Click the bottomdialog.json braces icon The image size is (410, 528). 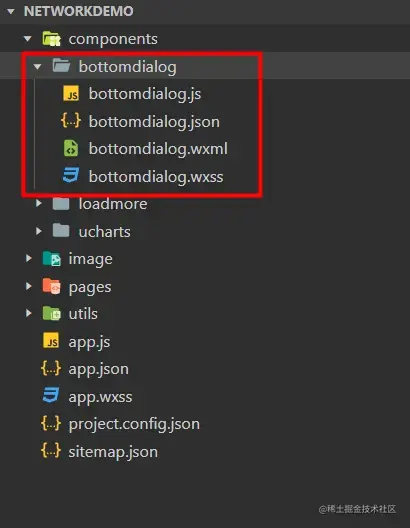pos(71,121)
